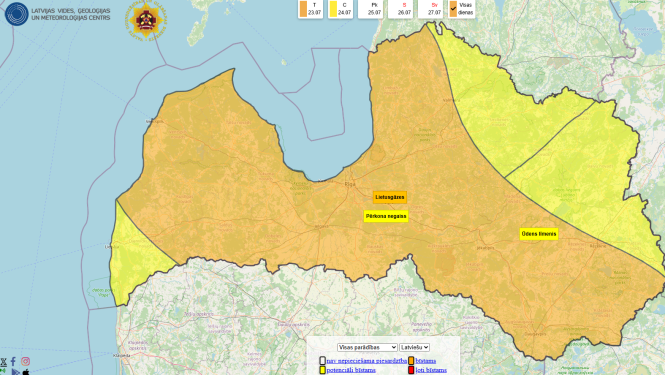
Task: Toggle the Visas dienas checkbox
Action: coord(453,9)
